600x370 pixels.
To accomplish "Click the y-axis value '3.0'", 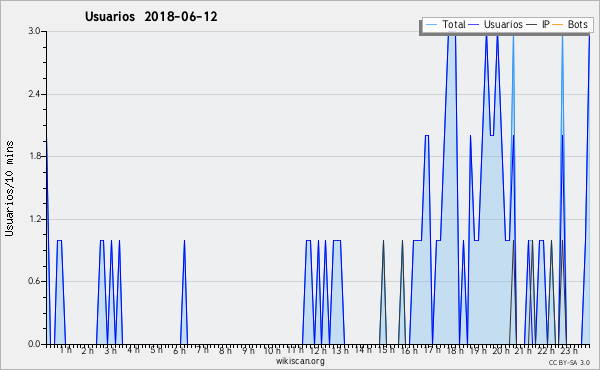I will [x=34, y=31].
